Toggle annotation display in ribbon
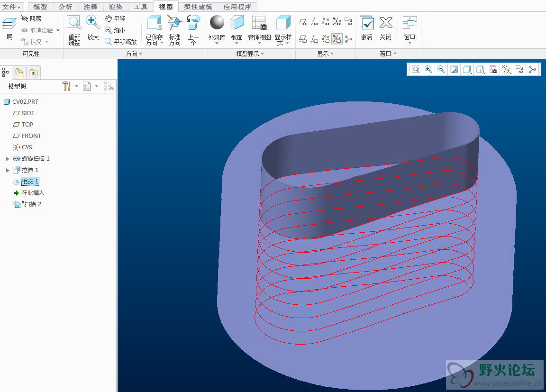 click(x=348, y=22)
